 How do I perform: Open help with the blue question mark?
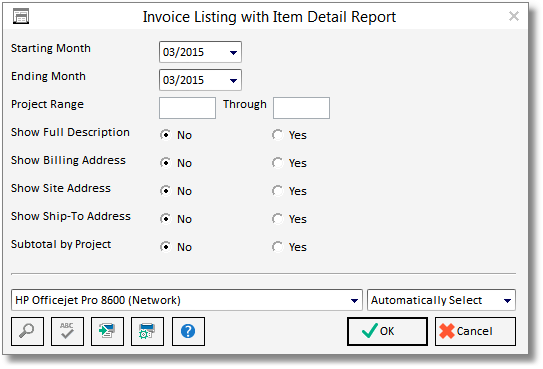pos(188,331)
